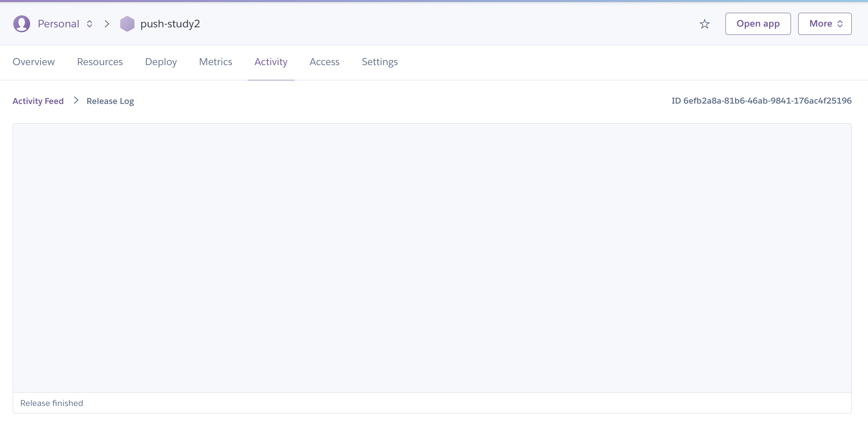Return to Activity Feed link
This screenshot has height=427, width=868.
(38, 101)
